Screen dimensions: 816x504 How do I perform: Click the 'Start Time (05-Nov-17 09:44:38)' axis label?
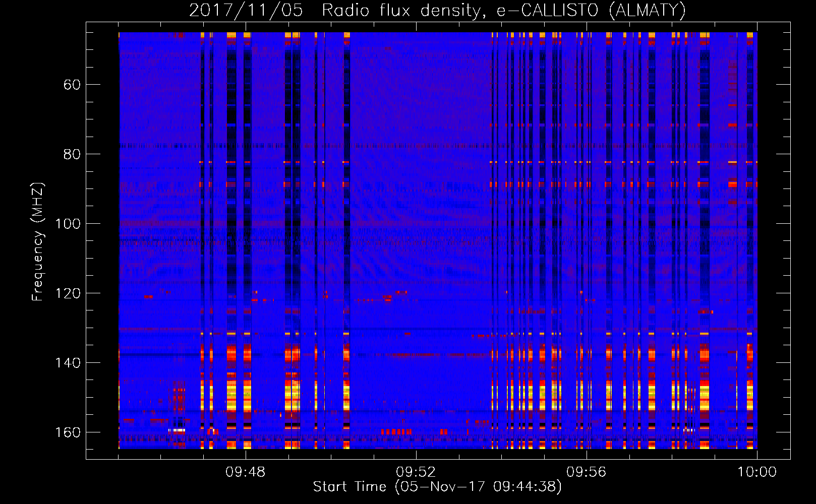coord(437,487)
